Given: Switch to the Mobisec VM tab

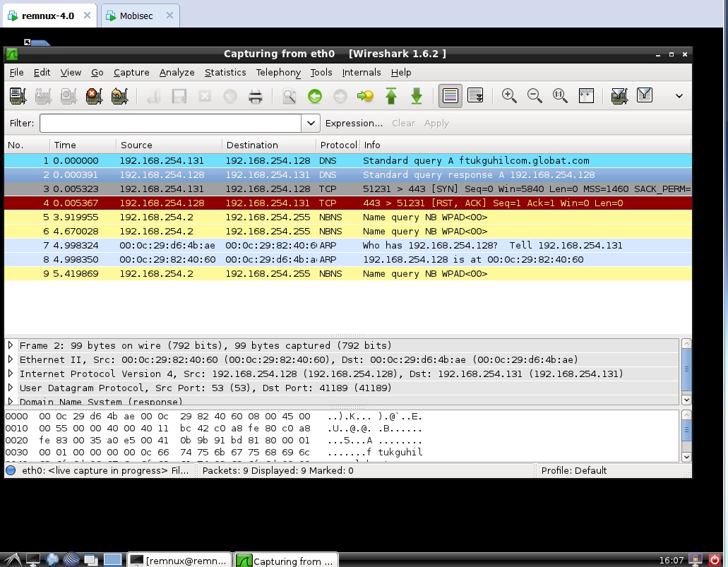Looking at the screenshot, I should coord(136,16).
